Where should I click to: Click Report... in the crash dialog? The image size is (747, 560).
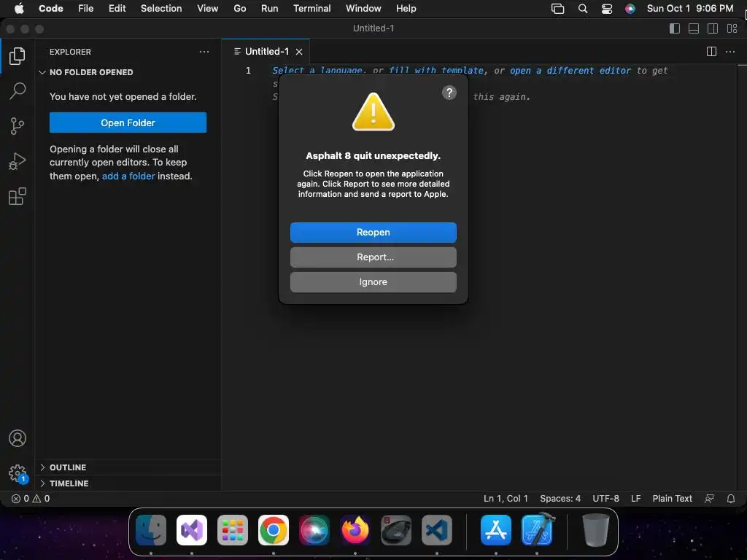[373, 257]
